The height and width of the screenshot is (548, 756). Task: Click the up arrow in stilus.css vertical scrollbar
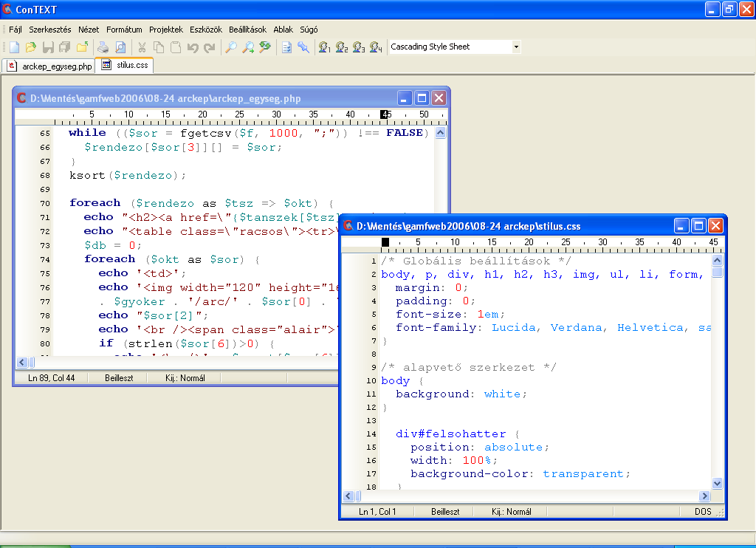(x=717, y=261)
